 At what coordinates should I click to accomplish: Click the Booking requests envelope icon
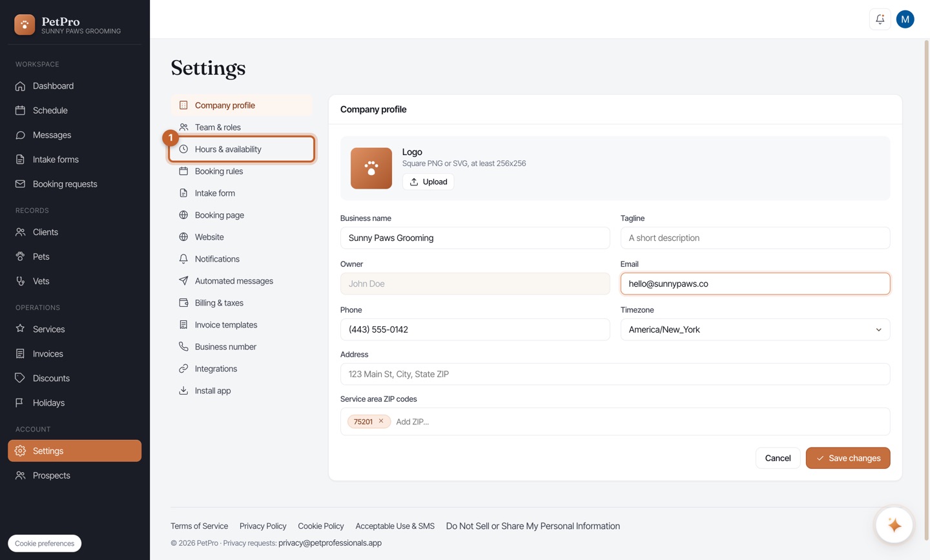pos(20,184)
